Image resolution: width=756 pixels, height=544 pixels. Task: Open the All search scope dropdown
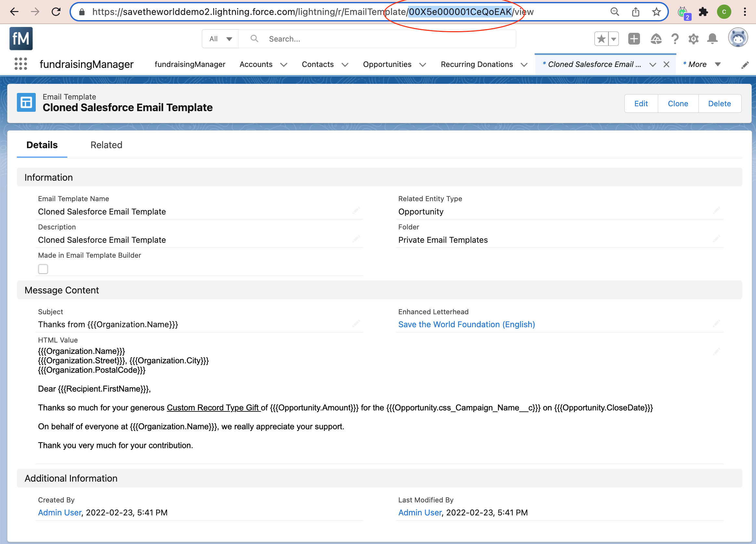pos(220,39)
